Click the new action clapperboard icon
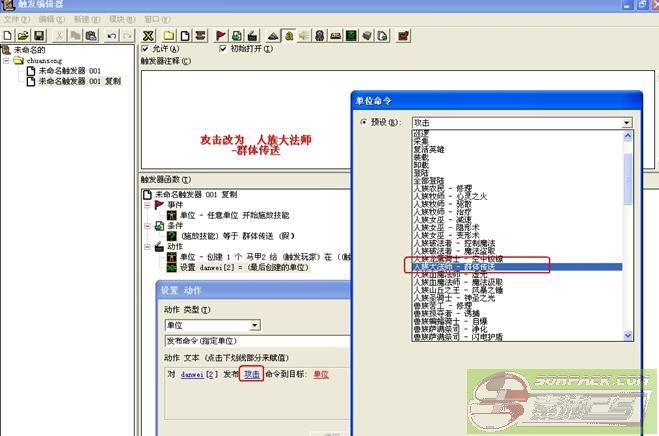The image size is (659, 436). pyautogui.click(x=250, y=35)
